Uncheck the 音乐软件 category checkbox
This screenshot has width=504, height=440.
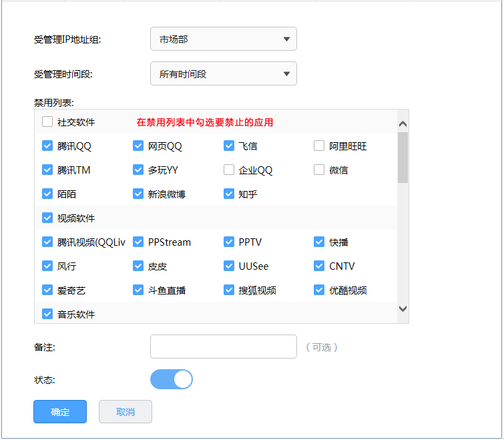click(47, 314)
